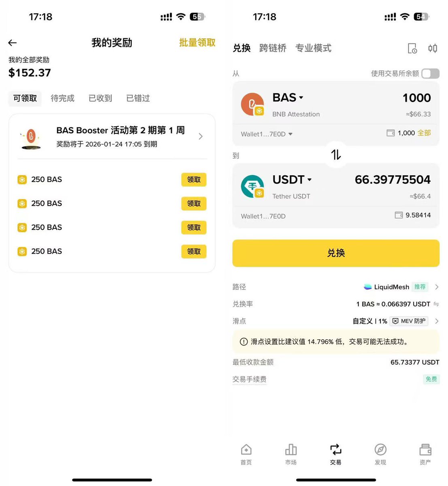
Task: Tap the yellow 兑换 button
Action: point(336,253)
